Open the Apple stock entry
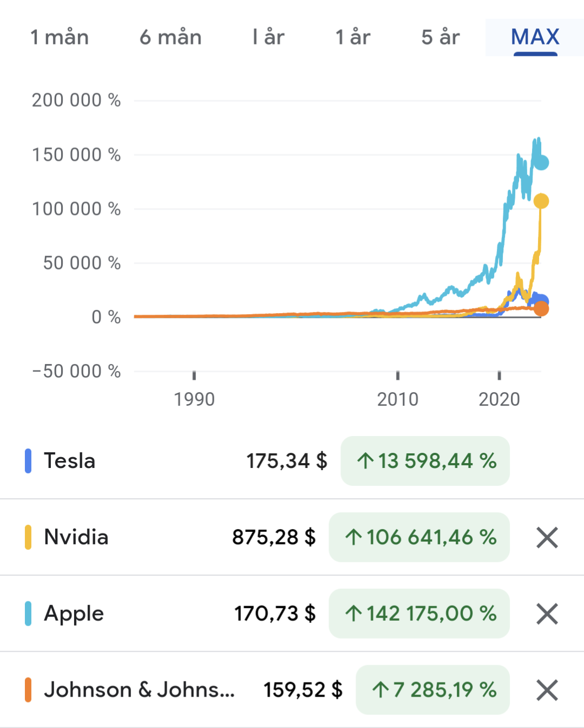584x728 pixels. pos(74,614)
